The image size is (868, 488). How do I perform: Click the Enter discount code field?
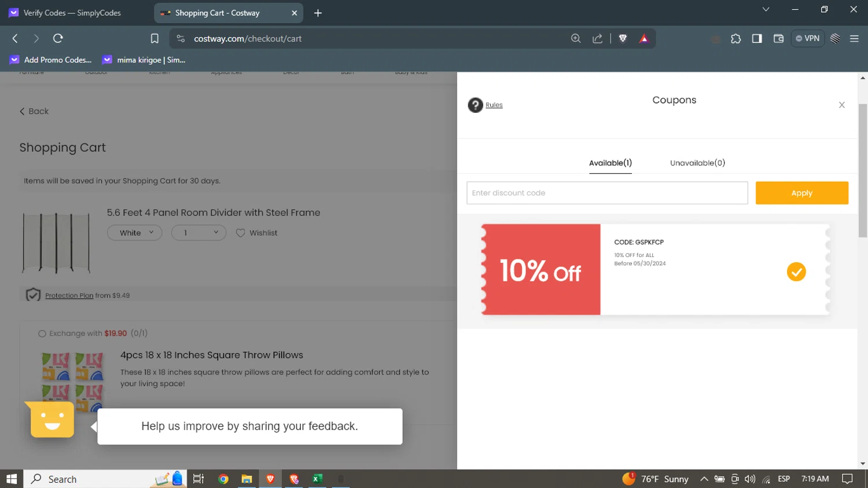coord(607,193)
